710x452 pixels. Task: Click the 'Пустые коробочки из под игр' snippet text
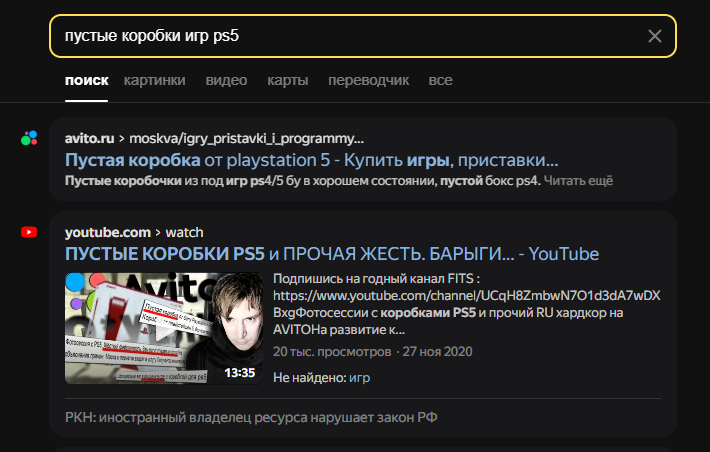point(302,181)
